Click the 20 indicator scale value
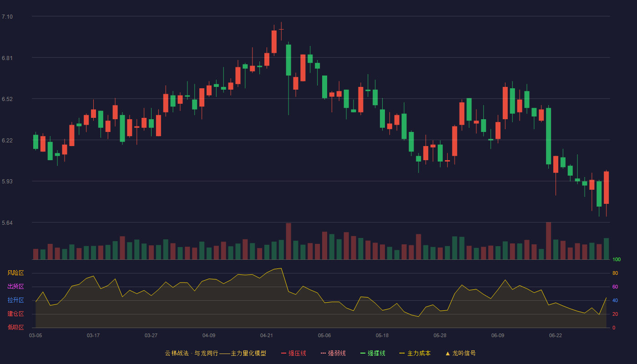 tap(615, 314)
